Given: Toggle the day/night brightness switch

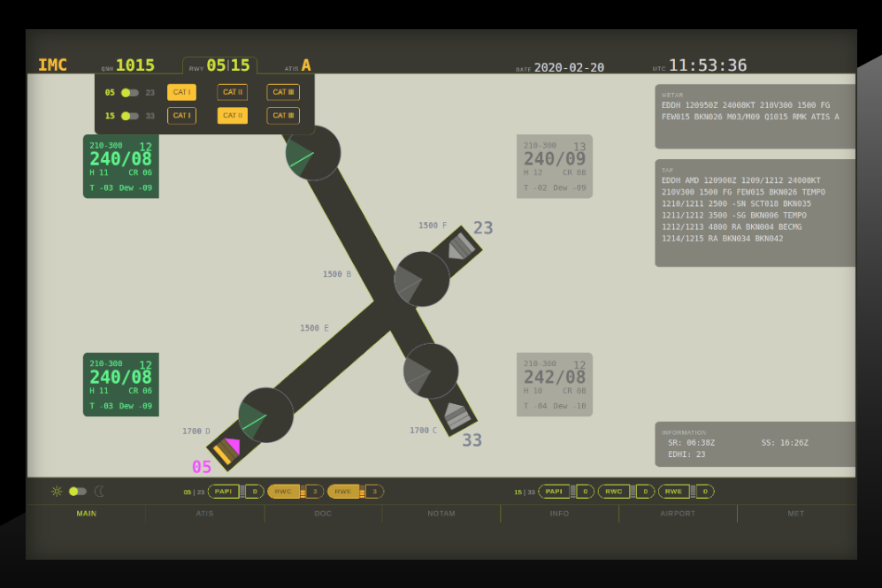Looking at the screenshot, I should pyautogui.click(x=78, y=492).
